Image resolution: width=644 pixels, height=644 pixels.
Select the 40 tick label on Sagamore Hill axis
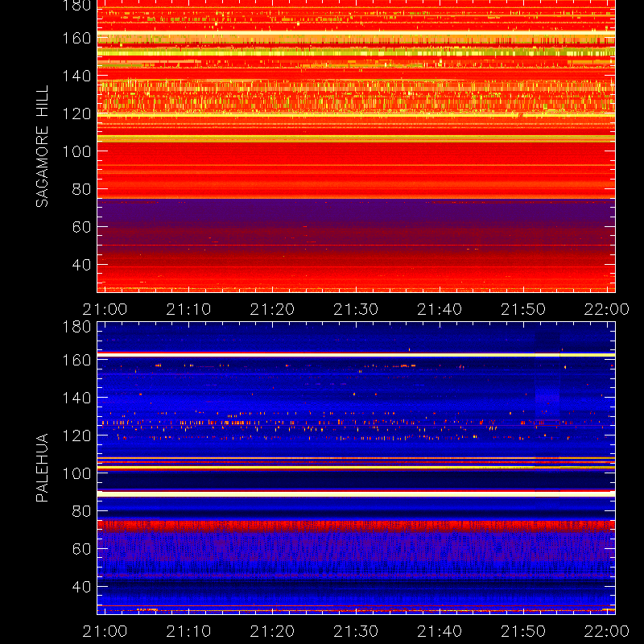pyautogui.click(x=81, y=265)
